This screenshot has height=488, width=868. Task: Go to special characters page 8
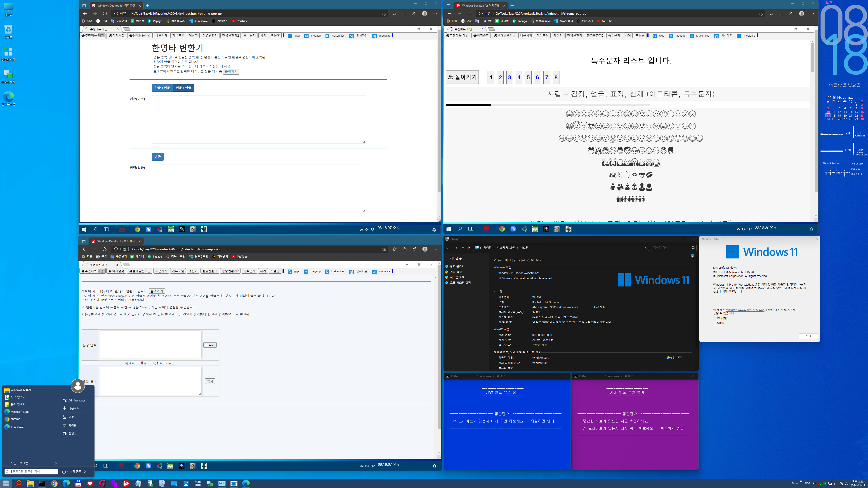pyautogui.click(x=556, y=77)
